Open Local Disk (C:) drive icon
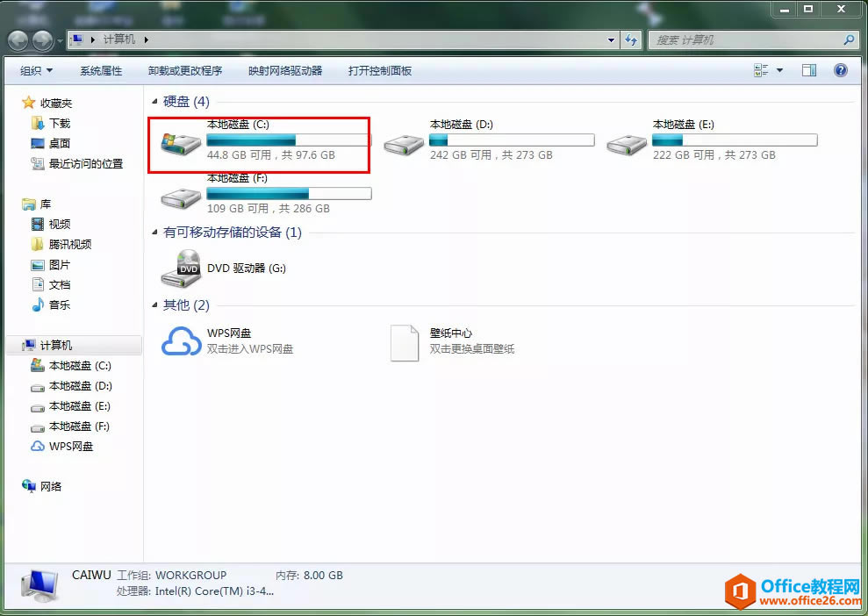The image size is (868, 616). [181, 145]
